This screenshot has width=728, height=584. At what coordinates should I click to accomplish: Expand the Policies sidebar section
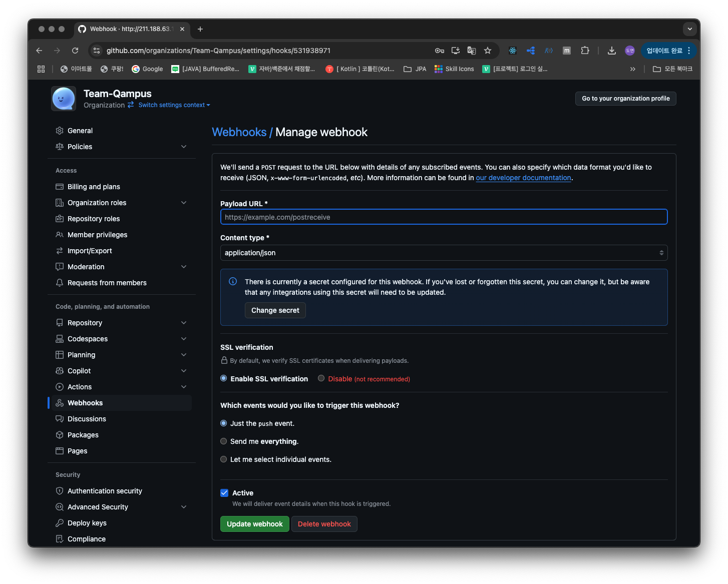click(184, 147)
